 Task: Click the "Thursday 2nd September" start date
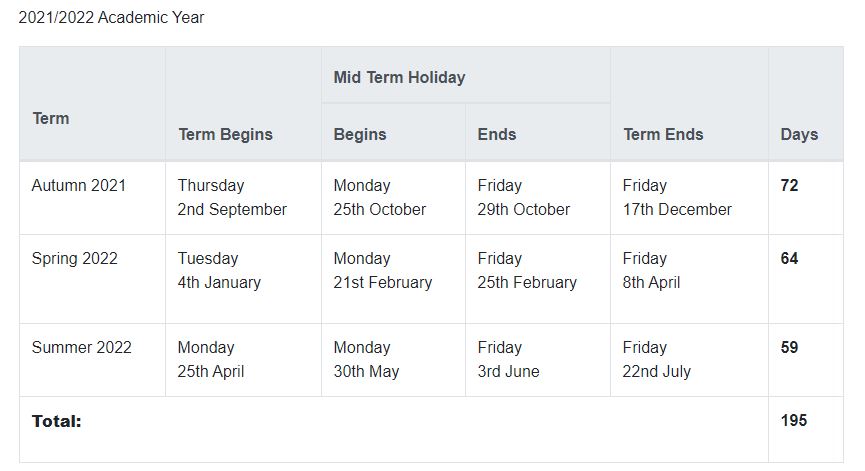232,198
